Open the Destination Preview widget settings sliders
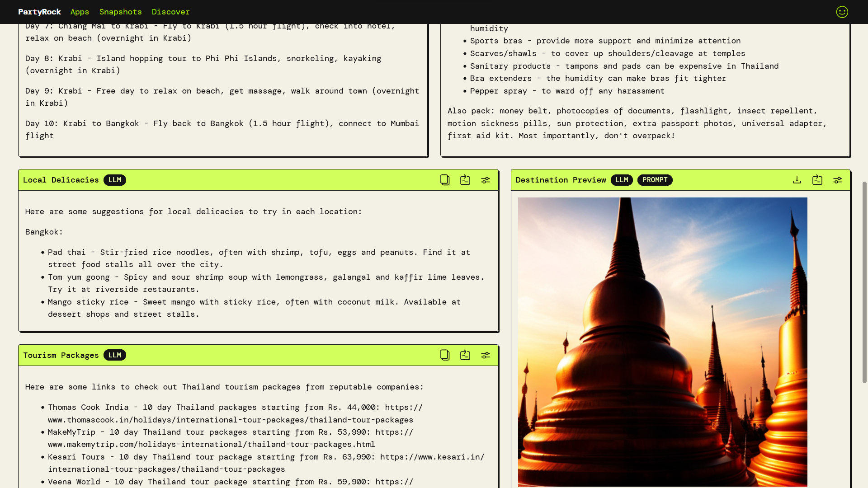This screenshot has width=868, height=488. pyautogui.click(x=837, y=180)
